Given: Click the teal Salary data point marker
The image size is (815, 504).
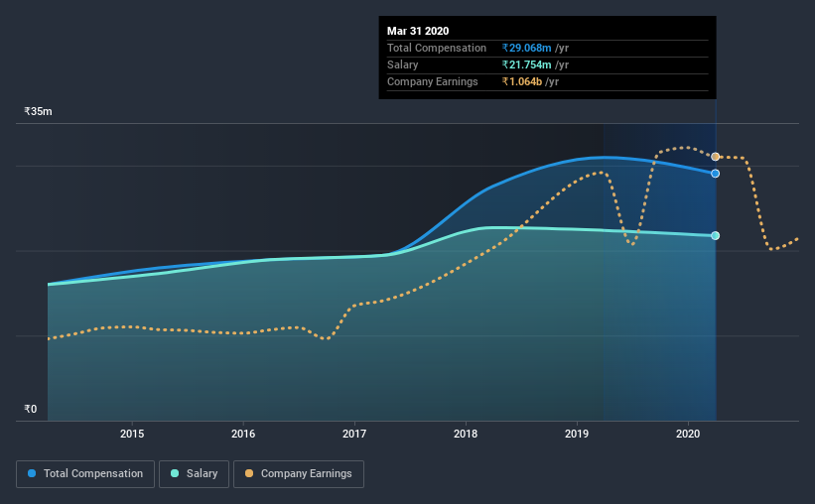Looking at the screenshot, I should point(715,236).
